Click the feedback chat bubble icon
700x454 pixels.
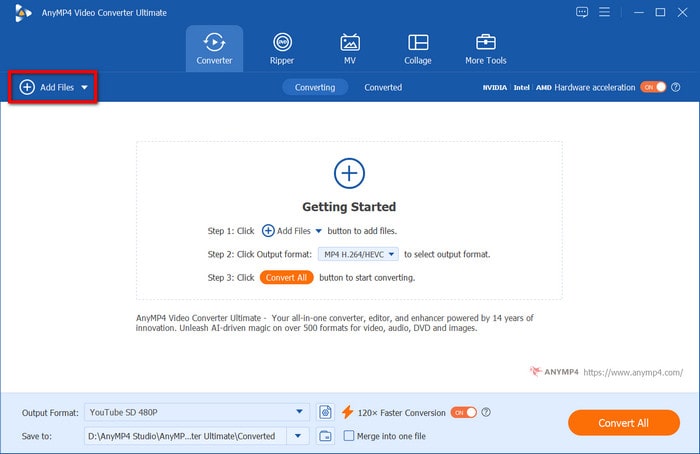(x=582, y=12)
